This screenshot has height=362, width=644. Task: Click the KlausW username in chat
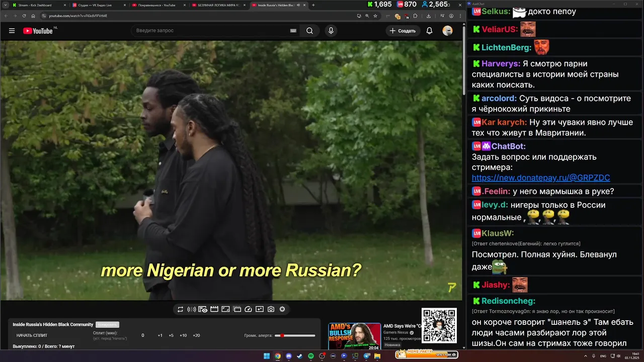(498, 233)
